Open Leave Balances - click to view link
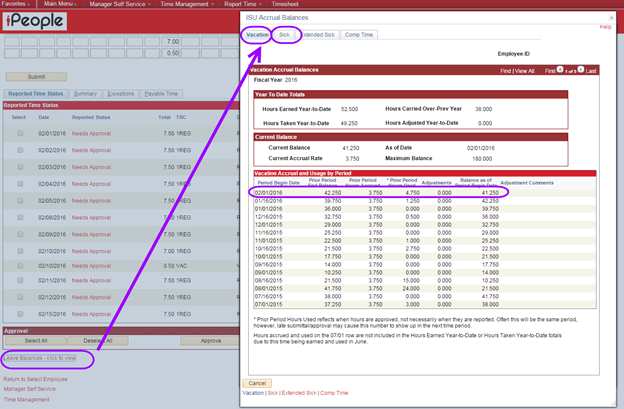Image resolution: width=624 pixels, height=409 pixels. pyautogui.click(x=39, y=358)
